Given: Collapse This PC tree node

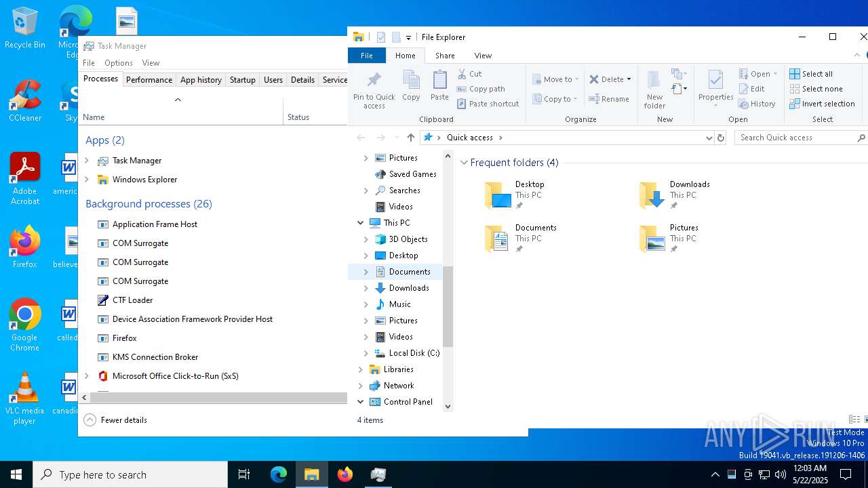Looking at the screenshot, I should pyautogui.click(x=360, y=223).
